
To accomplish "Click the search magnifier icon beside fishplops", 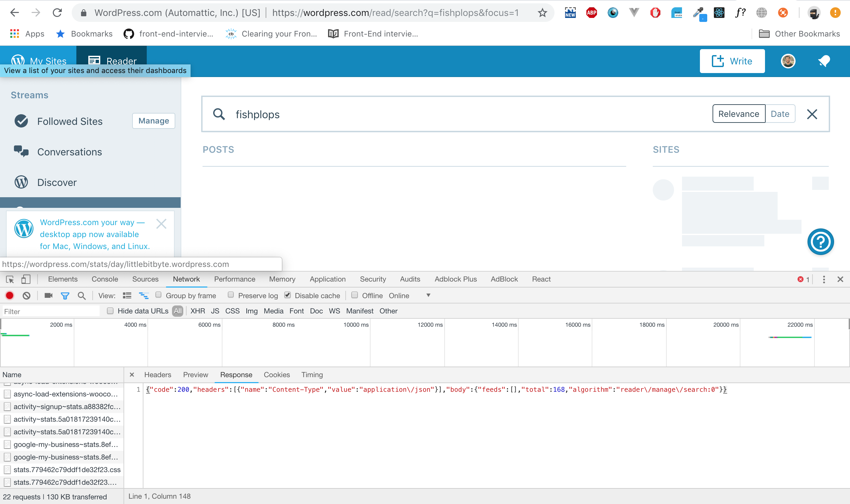I will pos(219,114).
